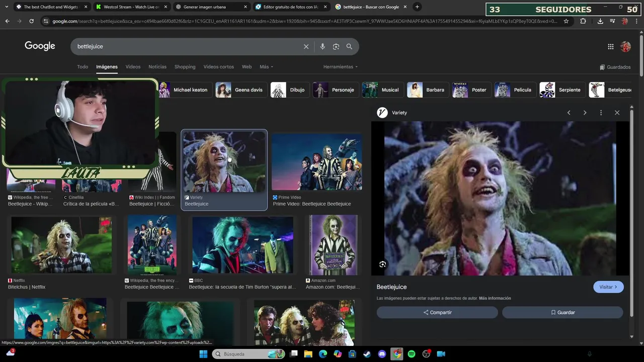Click the page vertical scrollbar
644x362 pixels.
641,55
